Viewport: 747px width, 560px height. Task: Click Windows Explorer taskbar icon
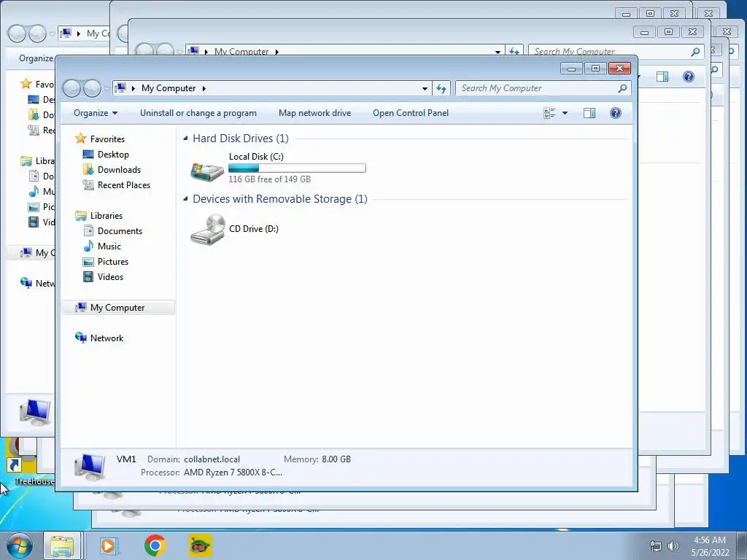63,545
